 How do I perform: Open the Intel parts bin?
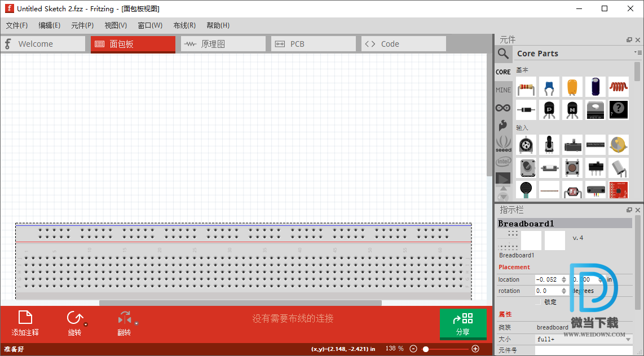(503, 161)
